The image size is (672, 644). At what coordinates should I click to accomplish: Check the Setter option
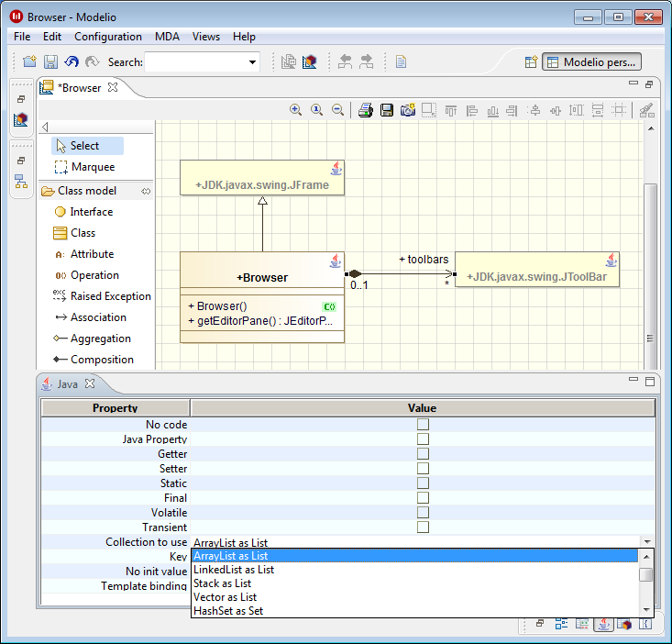(x=423, y=468)
